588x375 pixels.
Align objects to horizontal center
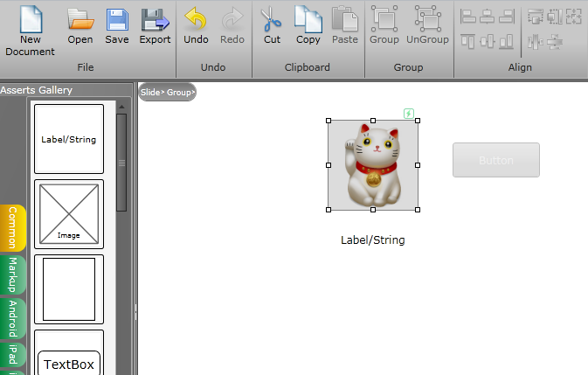pos(487,16)
